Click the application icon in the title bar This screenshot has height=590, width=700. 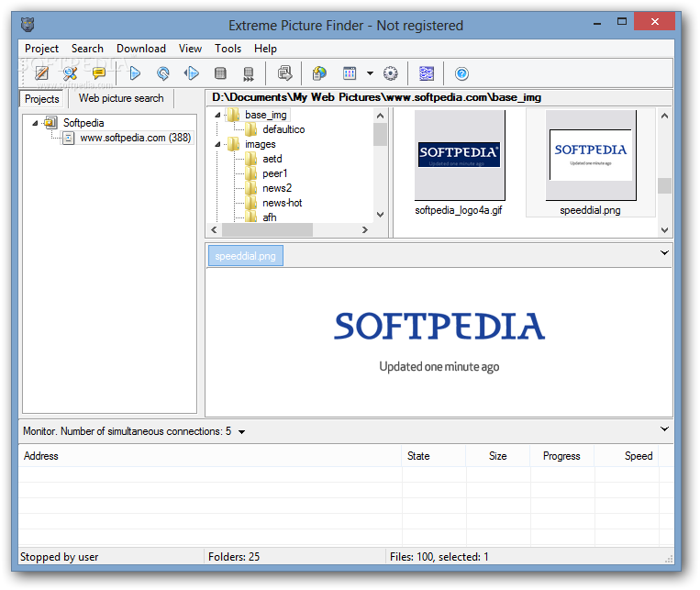tap(28, 25)
